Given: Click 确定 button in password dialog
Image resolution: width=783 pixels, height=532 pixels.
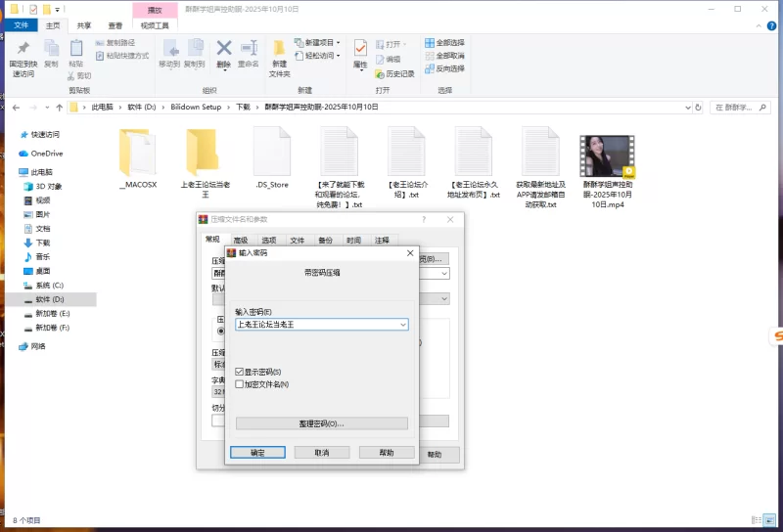Looking at the screenshot, I should coord(257,453).
